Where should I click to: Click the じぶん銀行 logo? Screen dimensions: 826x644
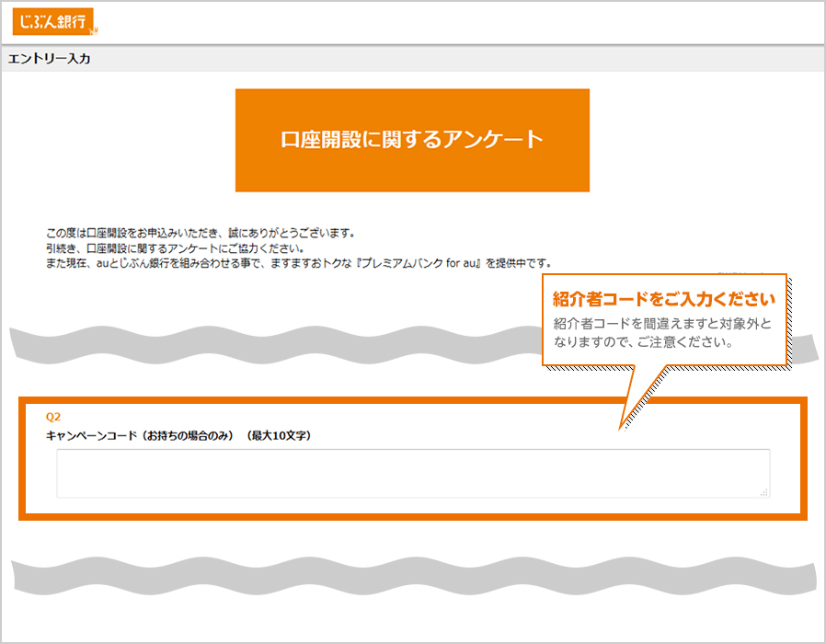pos(54,23)
